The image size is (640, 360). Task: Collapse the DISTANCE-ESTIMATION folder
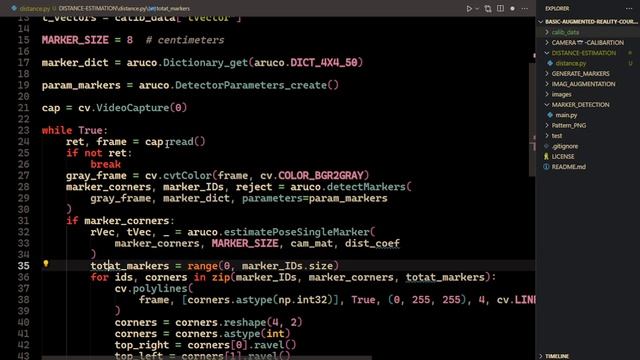[x=583, y=53]
